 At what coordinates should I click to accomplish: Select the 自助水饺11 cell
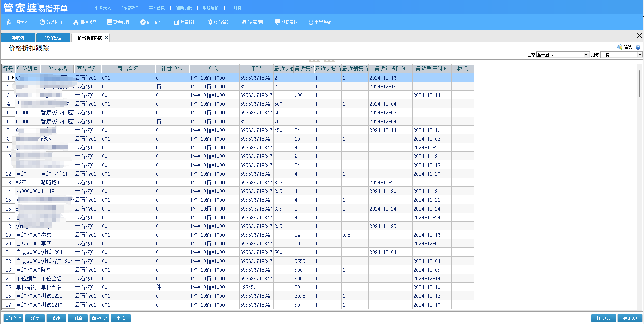pyautogui.click(x=57, y=174)
